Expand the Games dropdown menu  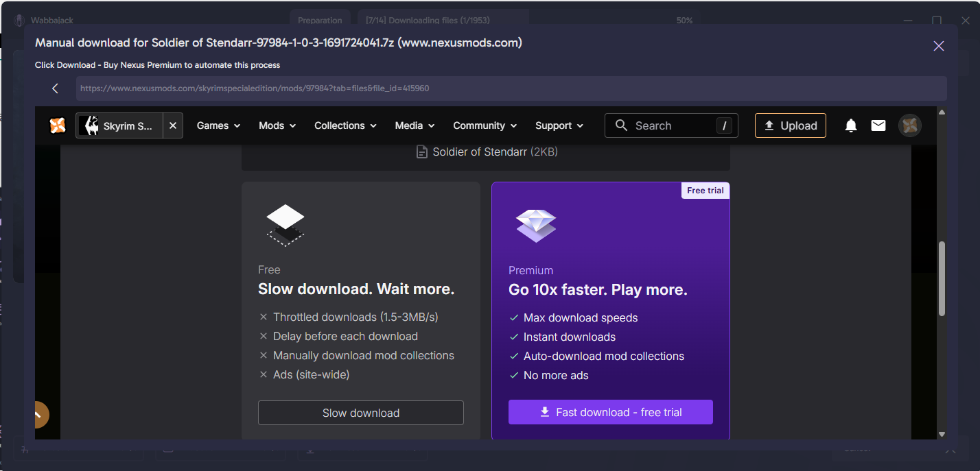pos(218,125)
